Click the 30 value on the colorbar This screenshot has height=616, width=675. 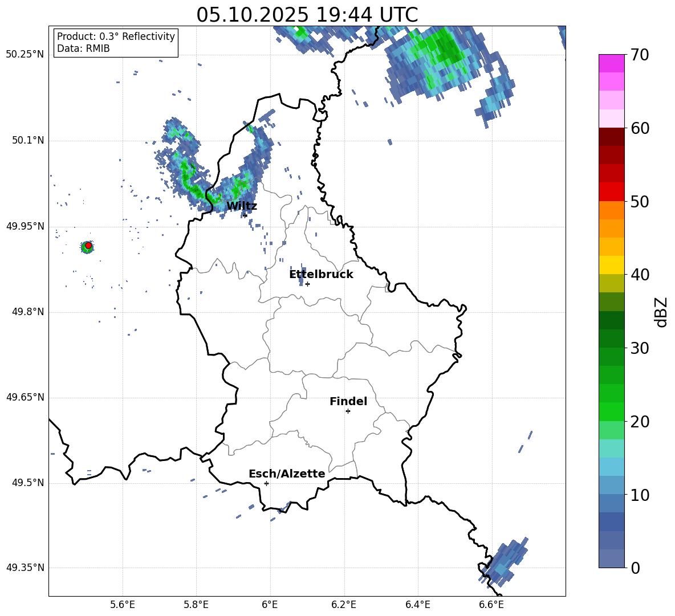(640, 348)
